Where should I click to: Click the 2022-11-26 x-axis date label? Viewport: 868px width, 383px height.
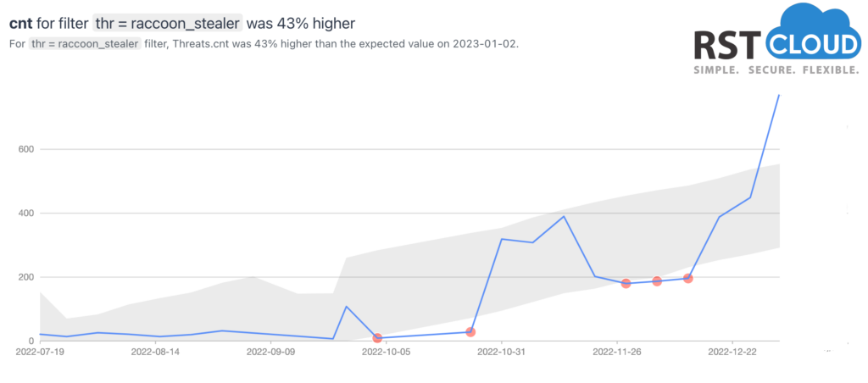[617, 351]
